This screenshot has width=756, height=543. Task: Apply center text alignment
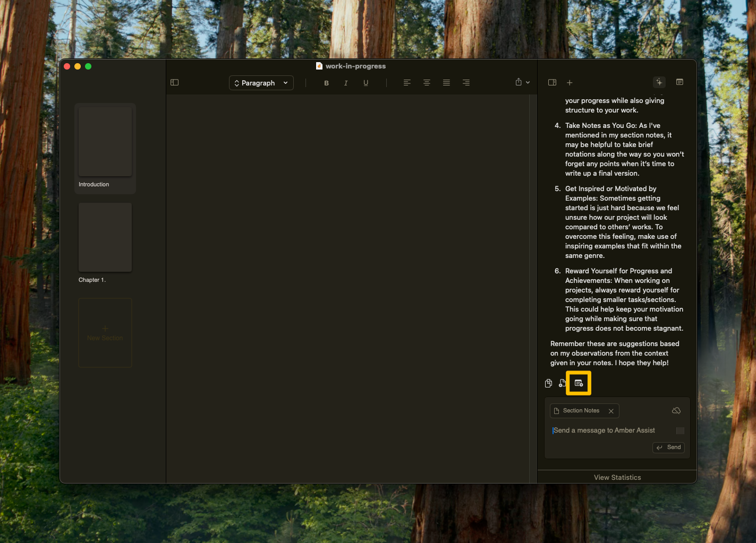pos(427,83)
